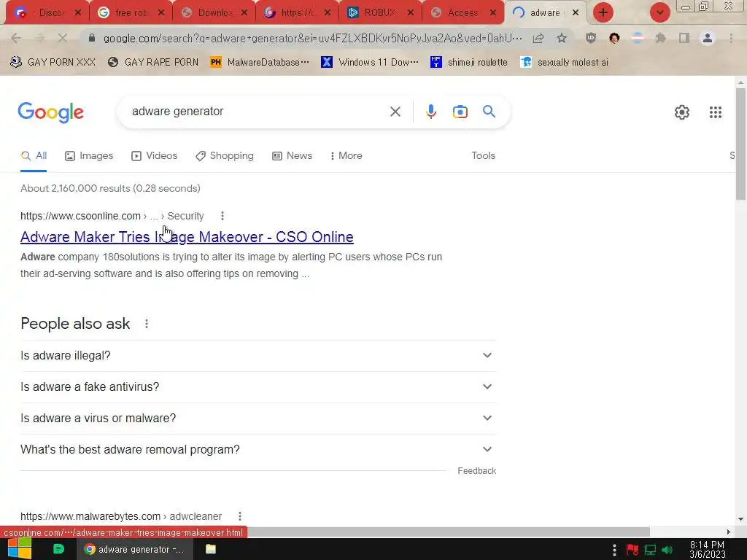This screenshot has width=747, height=560.
Task: Open 'Adware Maker Tries Image Makeover' link
Action: pos(187,237)
